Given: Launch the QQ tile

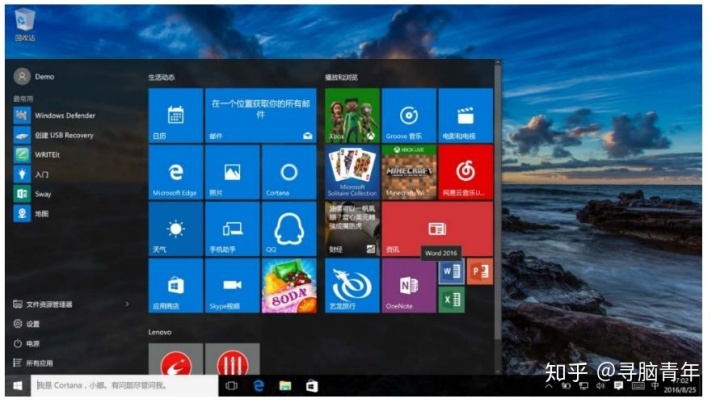Looking at the screenshot, I should 289,229.
